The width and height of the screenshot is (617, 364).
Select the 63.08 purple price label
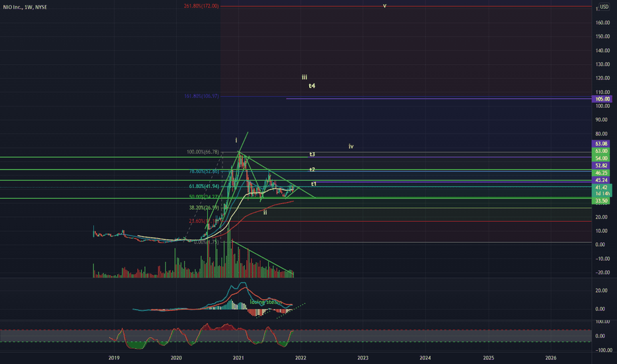601,144
